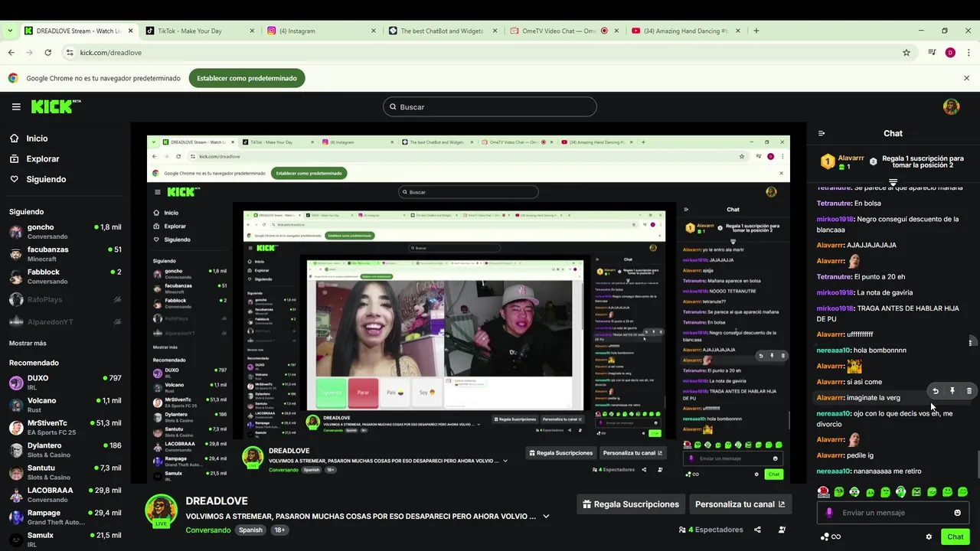Click the 4 Espectadores viewer count
Viewport: 980px width, 551px height.
[x=710, y=530]
